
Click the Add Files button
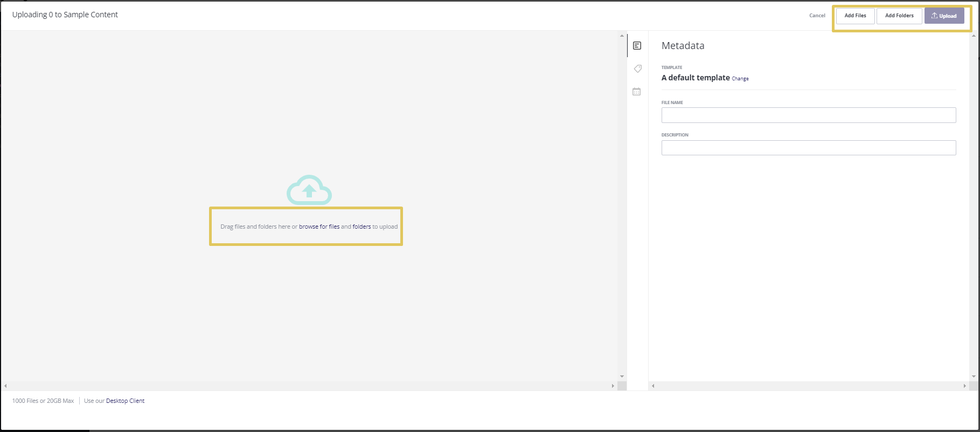(855, 16)
